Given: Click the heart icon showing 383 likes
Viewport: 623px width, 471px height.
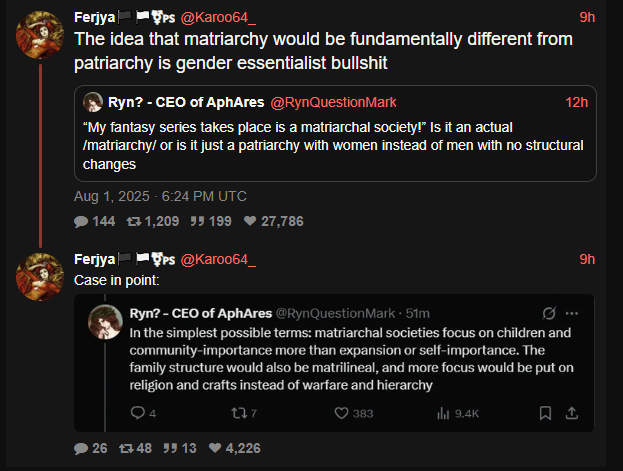Looking at the screenshot, I should coord(341,412).
